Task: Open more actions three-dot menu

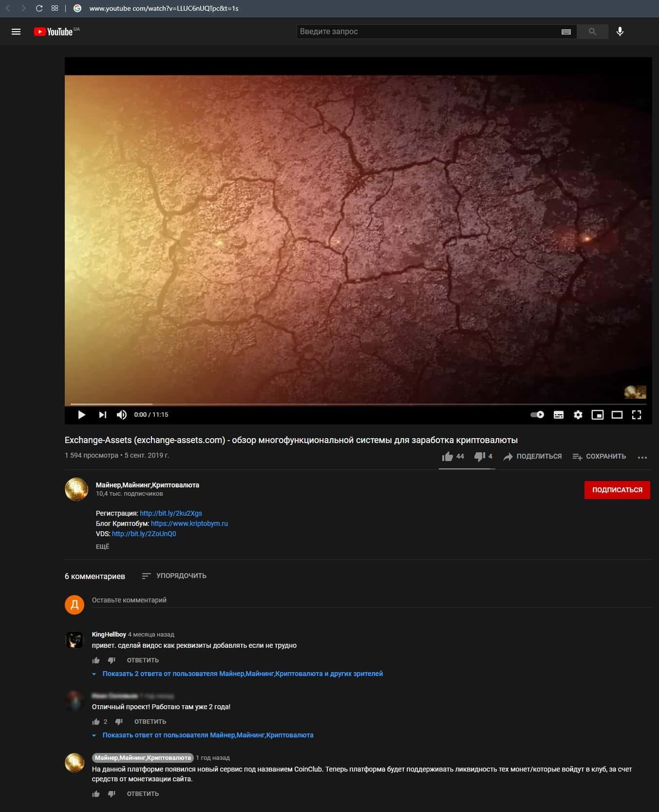Action: [x=642, y=457]
